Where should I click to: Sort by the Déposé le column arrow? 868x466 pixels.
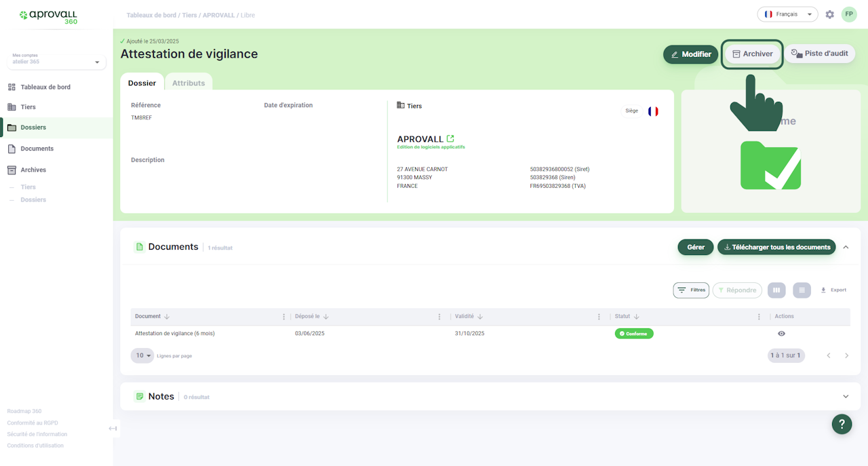[325, 317]
